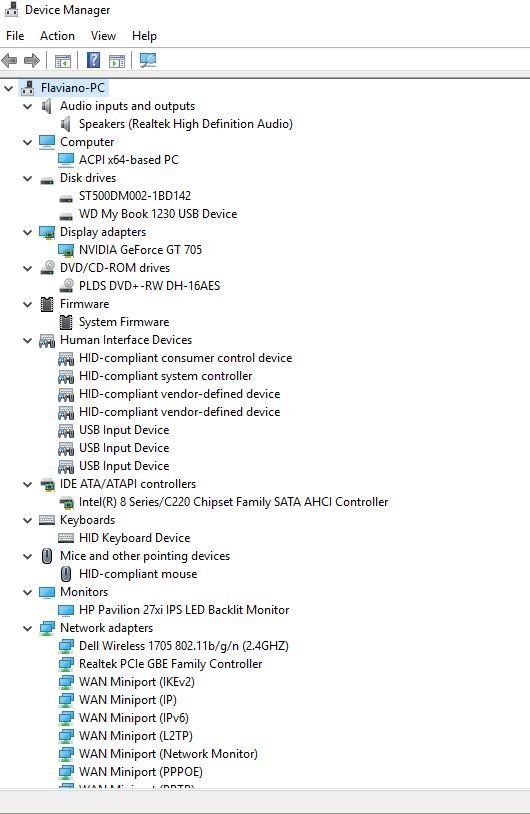Screen dimensions: 530x814
Task: Click the Network adapters category icon
Action: point(47,629)
